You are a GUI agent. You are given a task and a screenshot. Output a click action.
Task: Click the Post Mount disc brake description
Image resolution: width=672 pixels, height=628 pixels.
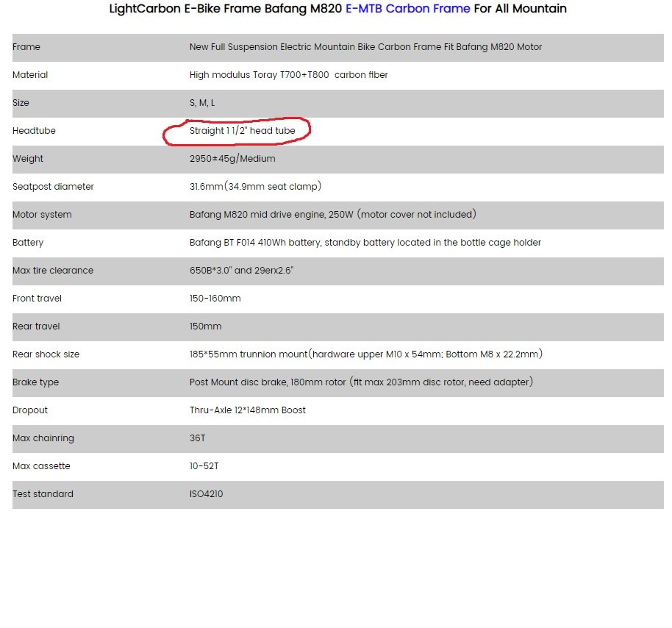pyautogui.click(x=361, y=382)
